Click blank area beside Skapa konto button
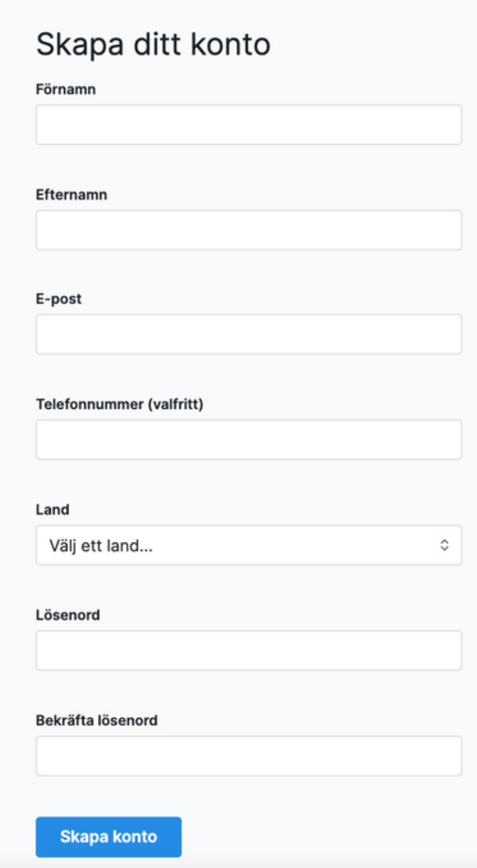The image size is (477, 868). pyautogui.click(x=326, y=837)
